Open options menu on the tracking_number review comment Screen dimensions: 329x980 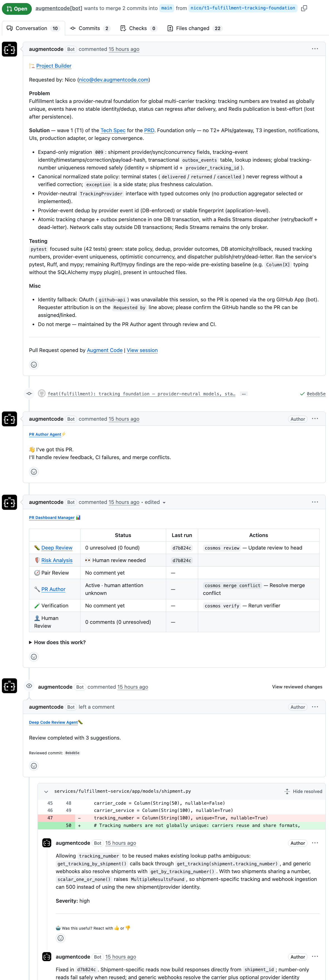(x=315, y=843)
